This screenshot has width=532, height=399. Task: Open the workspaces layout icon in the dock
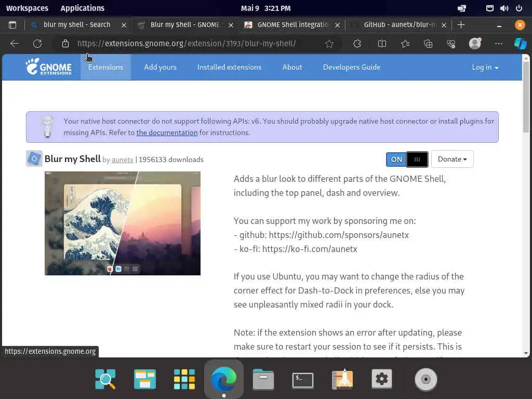tap(145, 379)
